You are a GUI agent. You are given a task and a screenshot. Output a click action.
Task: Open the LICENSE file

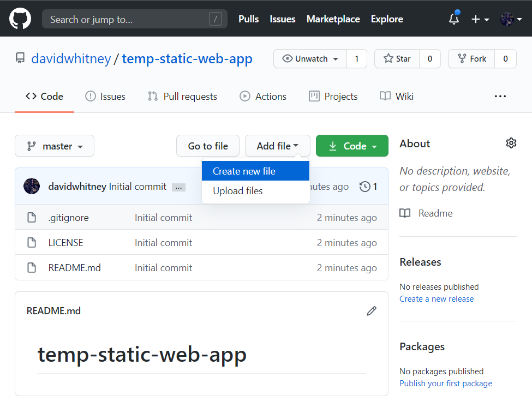coord(65,243)
